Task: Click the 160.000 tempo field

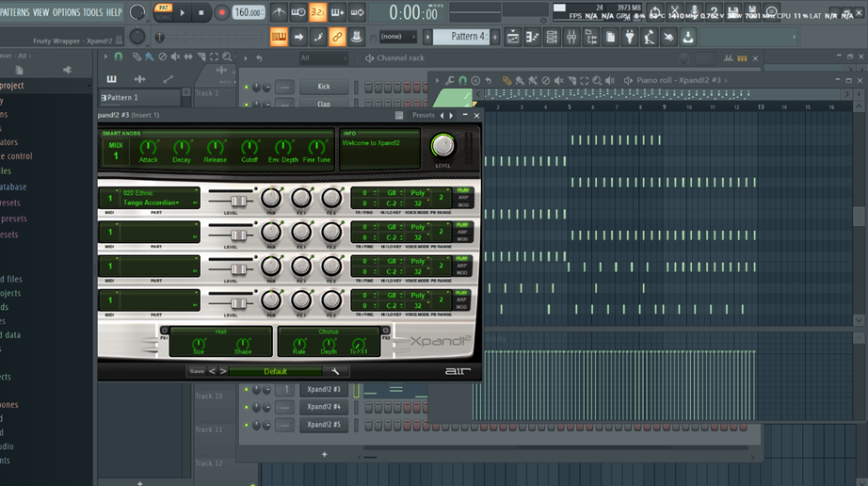Action: [x=248, y=12]
